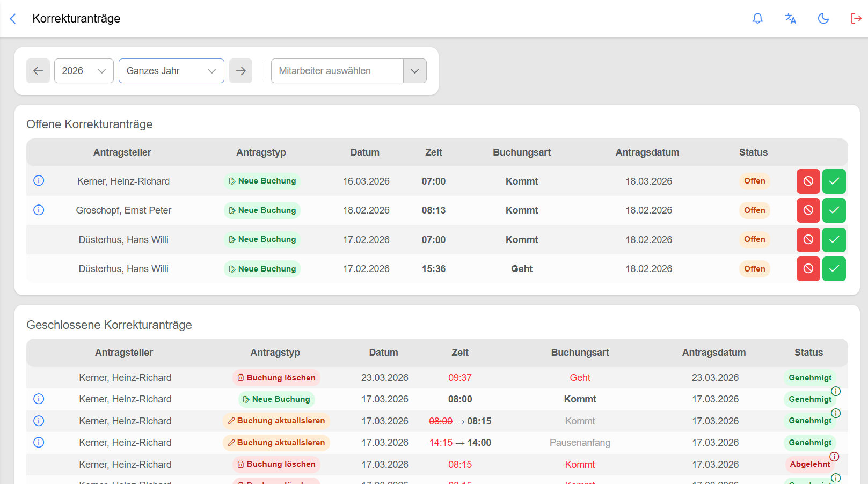Reject Kerner's 16.03.2026 open request

click(808, 181)
